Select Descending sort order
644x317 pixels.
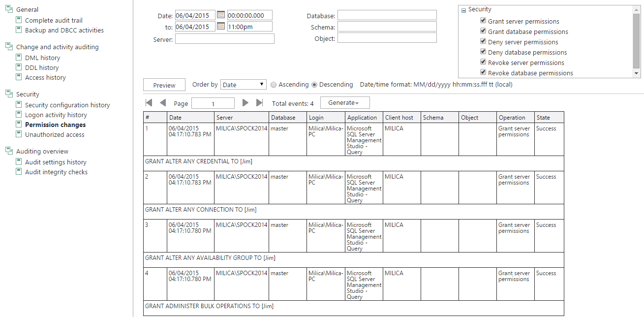click(x=314, y=85)
